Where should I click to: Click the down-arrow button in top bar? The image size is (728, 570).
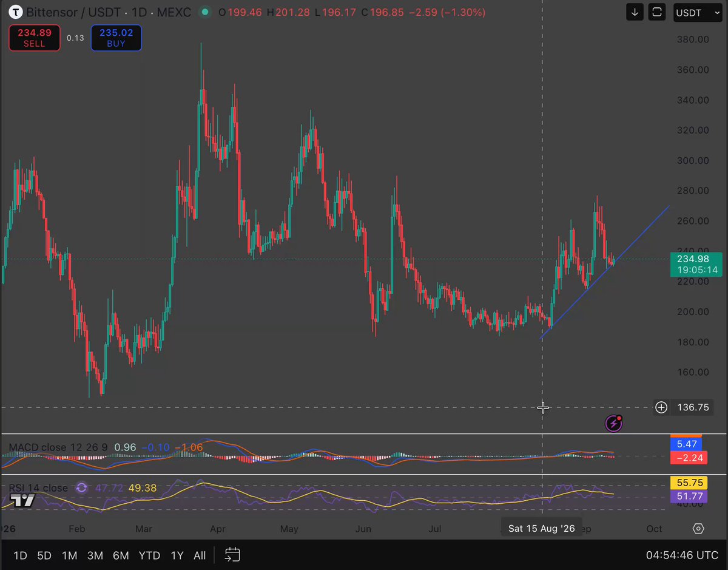coord(635,12)
